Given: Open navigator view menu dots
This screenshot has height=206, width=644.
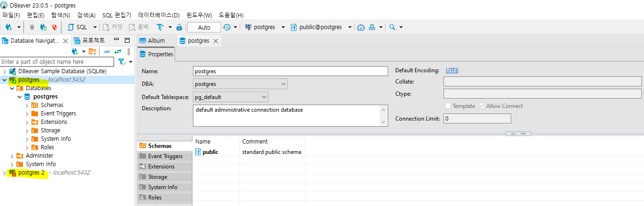Looking at the screenshot, I should pos(129,51).
